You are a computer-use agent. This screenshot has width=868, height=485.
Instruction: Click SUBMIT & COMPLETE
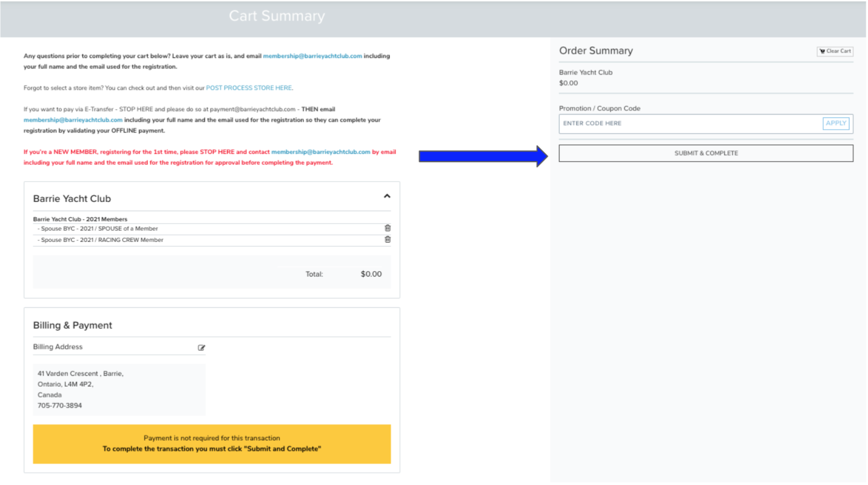point(706,153)
